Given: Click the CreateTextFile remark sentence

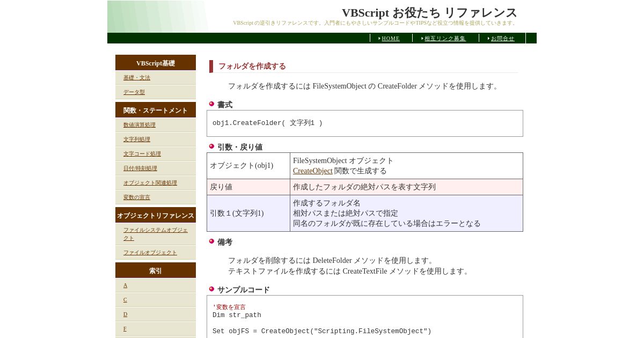Looking at the screenshot, I should point(349,271).
